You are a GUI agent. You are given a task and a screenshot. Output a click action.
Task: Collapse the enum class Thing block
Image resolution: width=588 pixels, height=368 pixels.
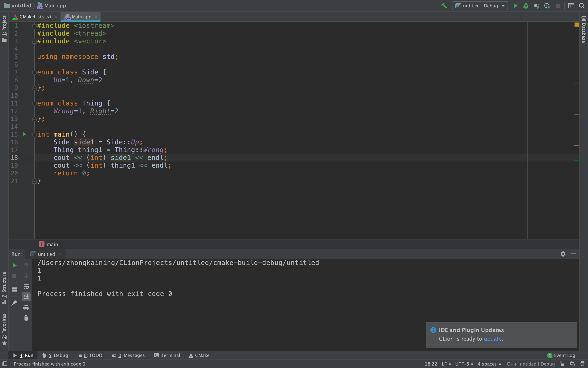34,104
